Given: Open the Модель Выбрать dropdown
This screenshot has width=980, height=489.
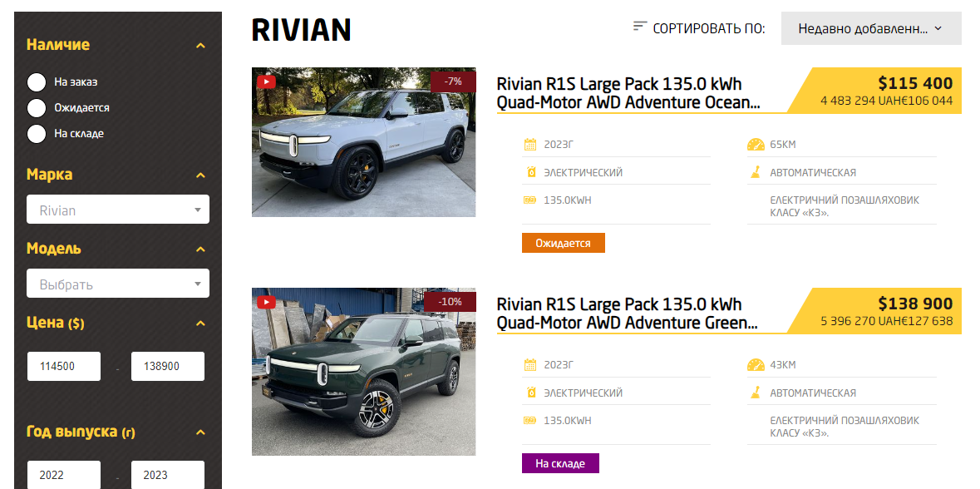Looking at the screenshot, I should coord(118,284).
